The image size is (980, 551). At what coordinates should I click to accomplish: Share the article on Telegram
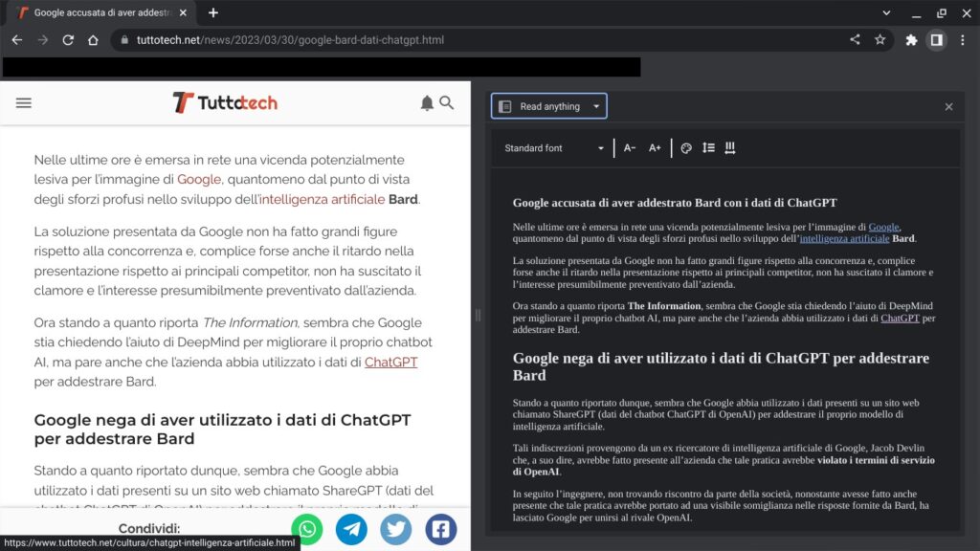click(351, 529)
